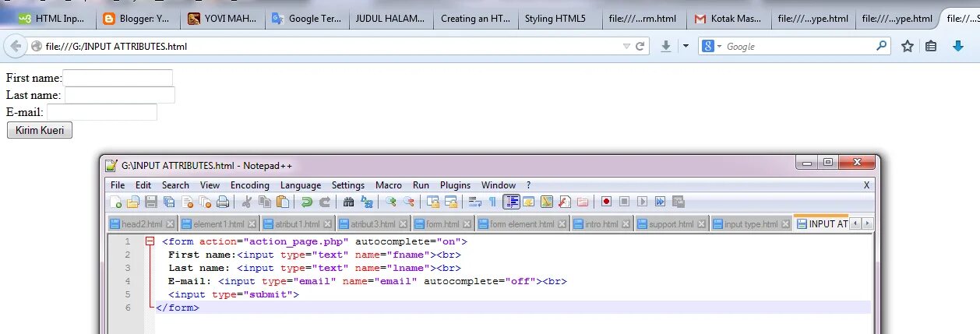The image size is (980, 334).
Task: Click Run Macro Multiple Times fast-forward icon
Action: click(x=660, y=202)
